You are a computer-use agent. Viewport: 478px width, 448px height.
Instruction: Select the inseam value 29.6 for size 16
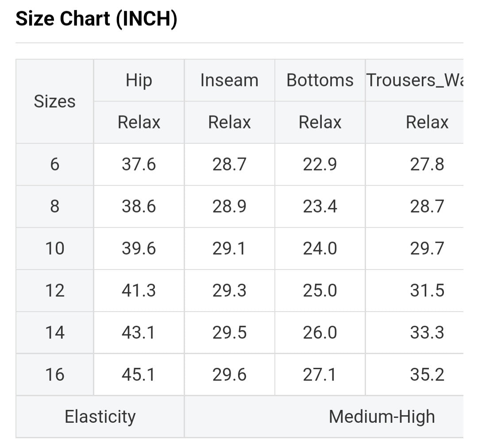229,375
